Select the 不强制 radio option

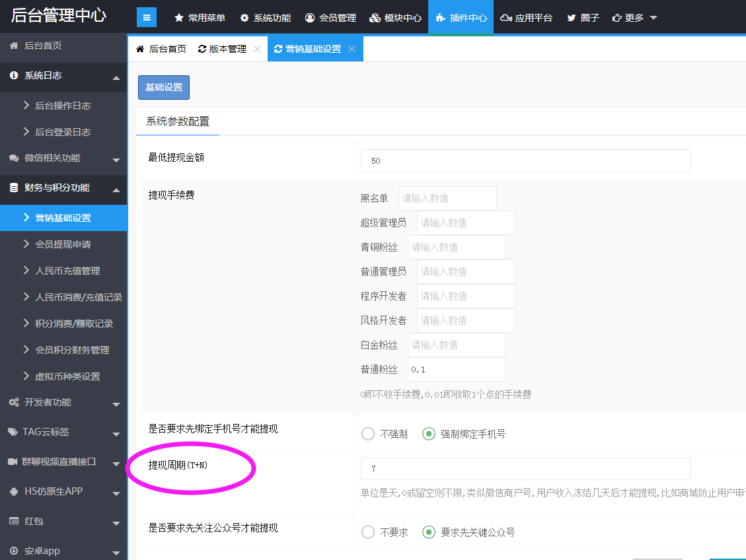click(368, 434)
